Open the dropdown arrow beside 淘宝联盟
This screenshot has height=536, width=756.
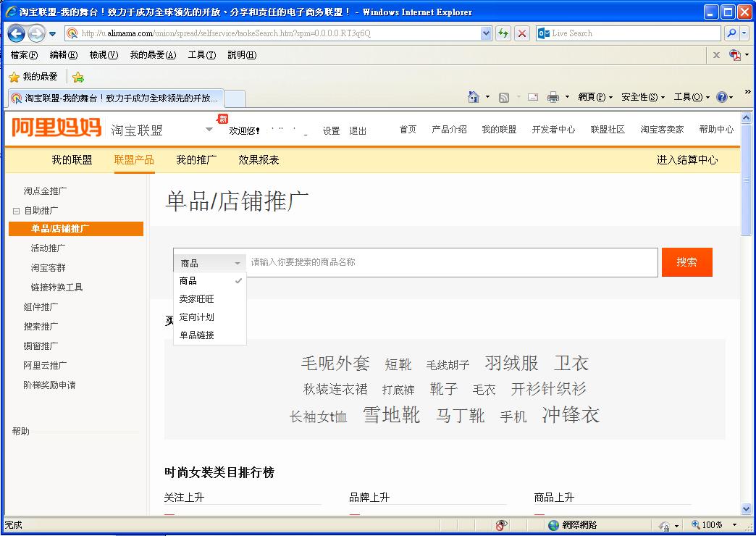pos(209,130)
